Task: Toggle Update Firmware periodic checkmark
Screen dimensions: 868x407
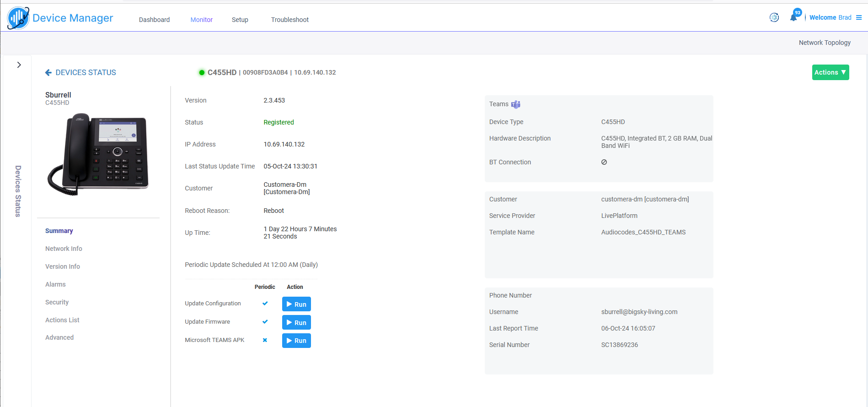Action: click(x=265, y=322)
